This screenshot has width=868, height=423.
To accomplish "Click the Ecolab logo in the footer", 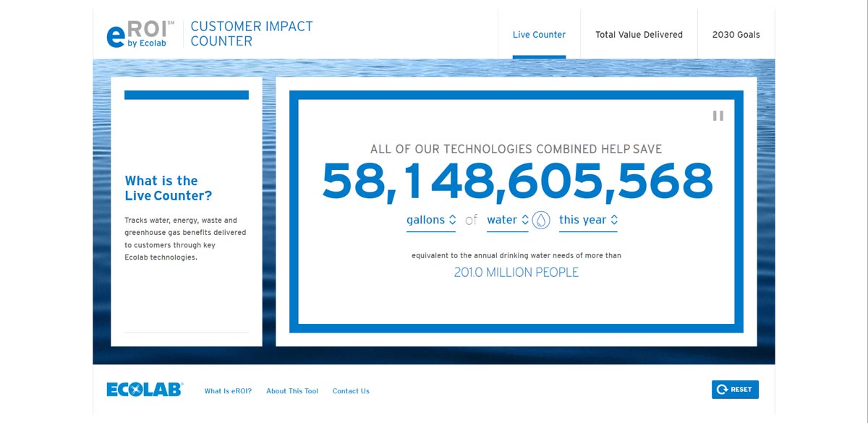I will coord(143,389).
